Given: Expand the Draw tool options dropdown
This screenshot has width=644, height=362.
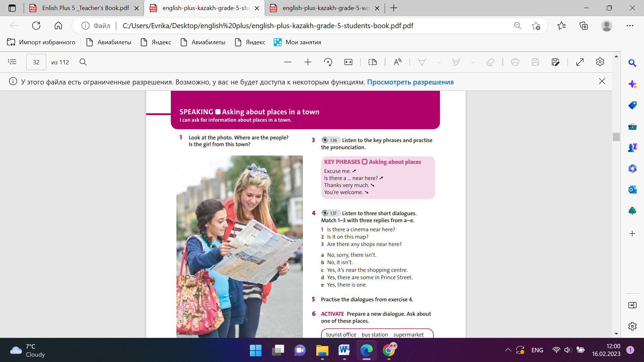Looking at the screenshot, I should click(439, 62).
